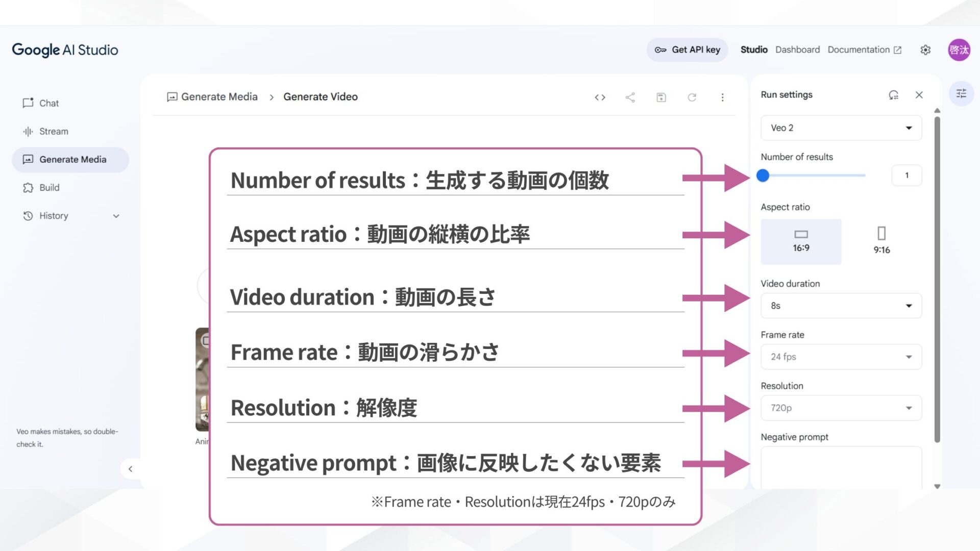Click the share prompt icon
The height and width of the screenshot is (551, 980).
(x=630, y=97)
